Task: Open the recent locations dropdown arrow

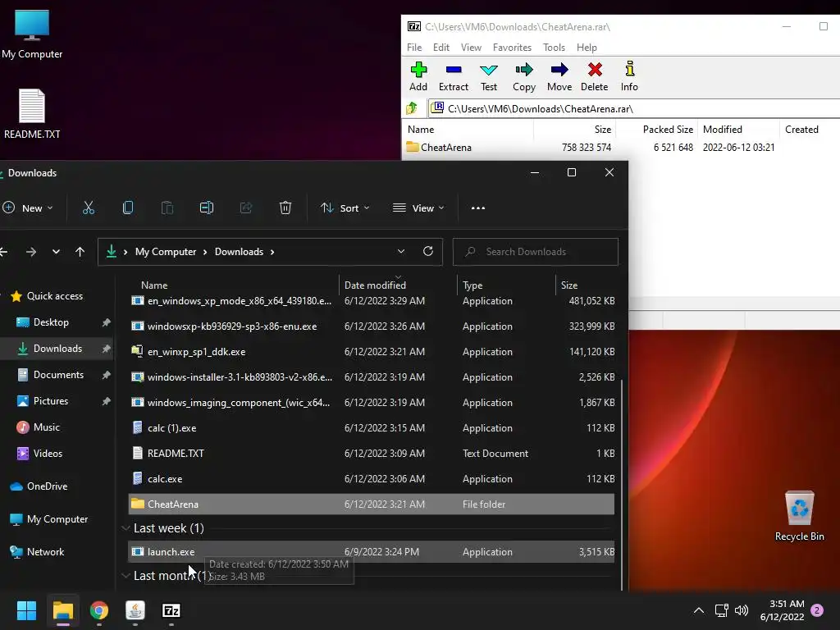Action: coord(56,251)
